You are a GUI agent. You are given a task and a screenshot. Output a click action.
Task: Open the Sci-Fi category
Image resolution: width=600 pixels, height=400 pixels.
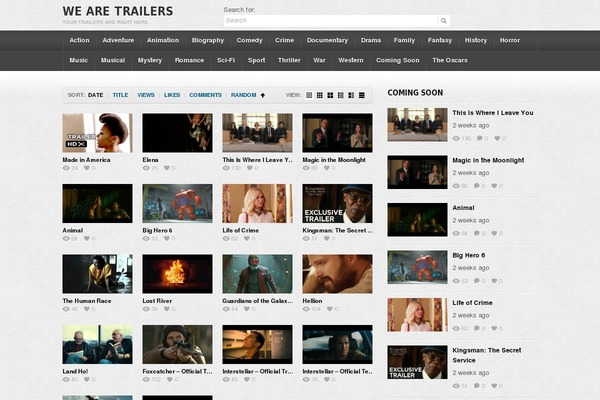226,60
